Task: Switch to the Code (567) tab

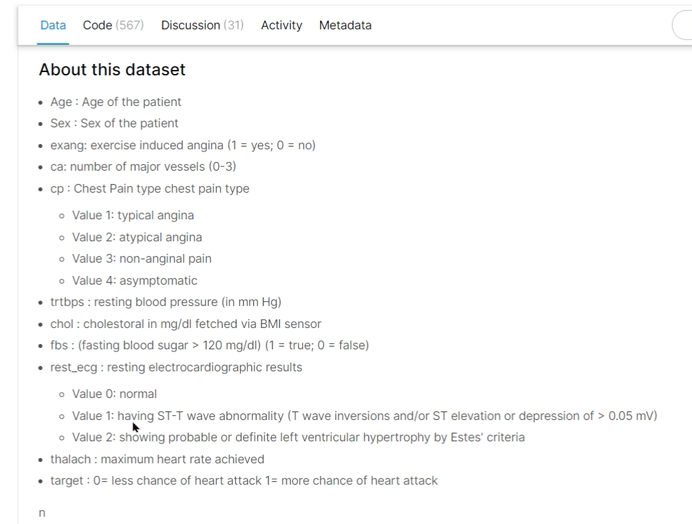Action: [112, 25]
